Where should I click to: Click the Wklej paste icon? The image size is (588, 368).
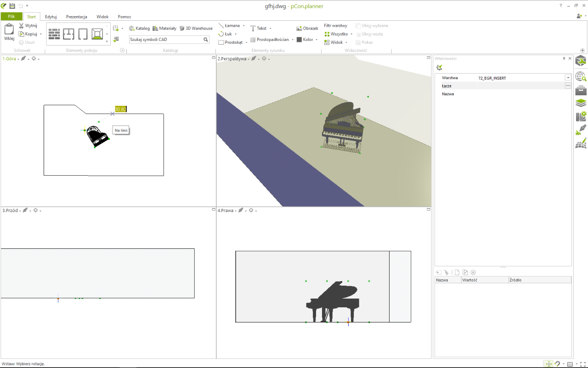9,29
